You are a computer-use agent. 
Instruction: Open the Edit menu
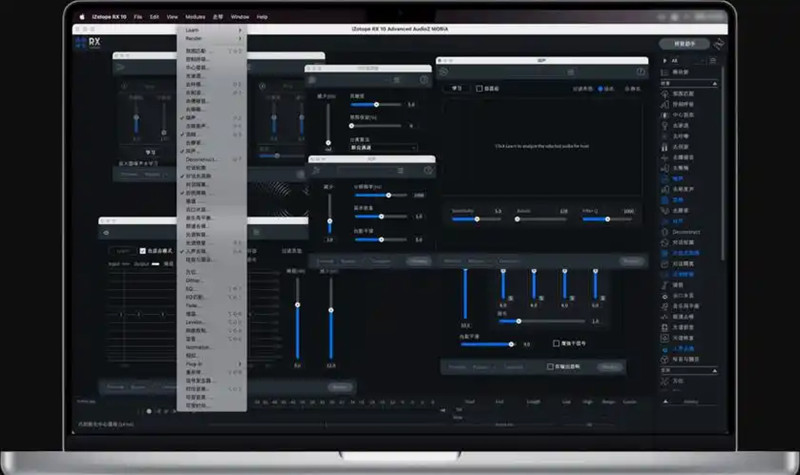coord(154,17)
